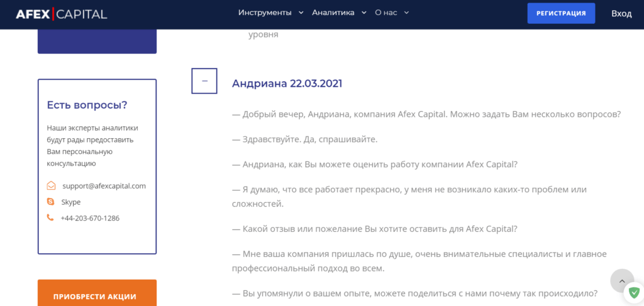The width and height of the screenshot is (644, 306).
Task: Click the line 'Какой отзыв или пожелание'
Action: coord(375,229)
